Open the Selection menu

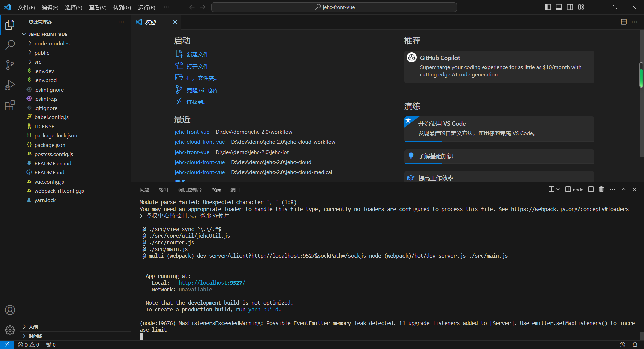click(x=73, y=7)
